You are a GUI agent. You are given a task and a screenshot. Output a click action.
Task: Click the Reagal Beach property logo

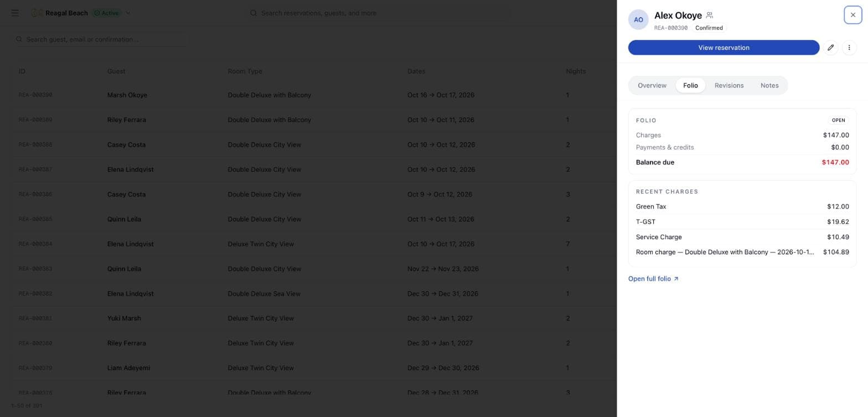(x=37, y=13)
